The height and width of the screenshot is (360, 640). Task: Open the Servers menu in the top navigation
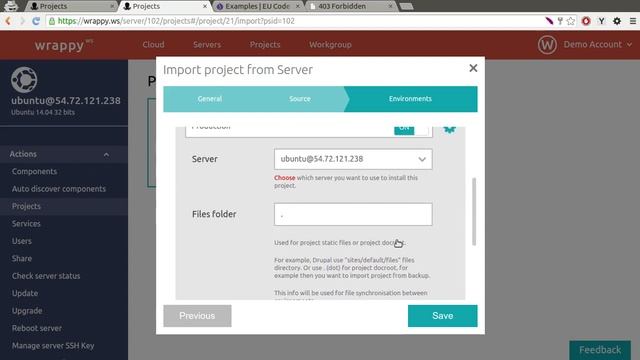point(207,44)
